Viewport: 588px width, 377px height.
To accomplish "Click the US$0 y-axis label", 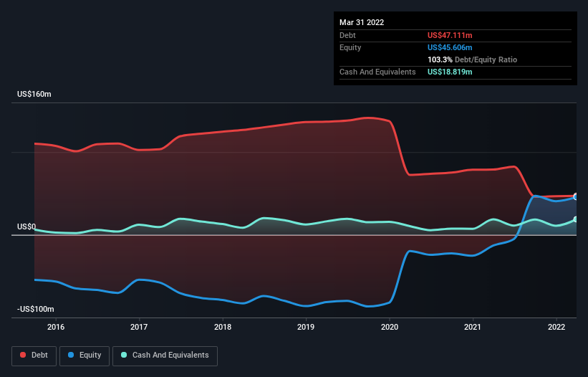I will click(26, 227).
